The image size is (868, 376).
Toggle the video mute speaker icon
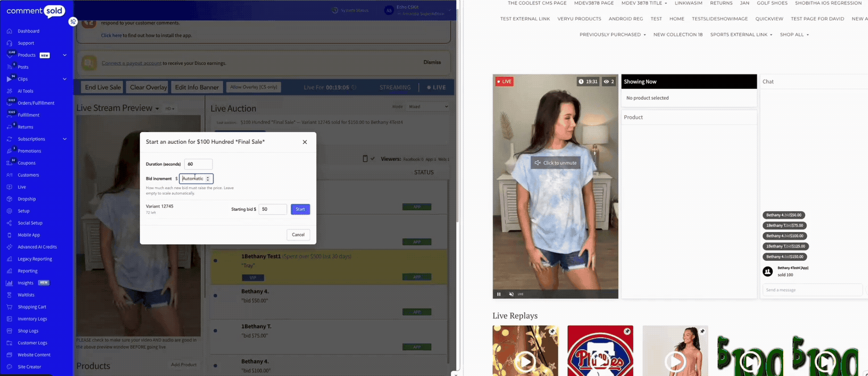pyautogui.click(x=511, y=294)
